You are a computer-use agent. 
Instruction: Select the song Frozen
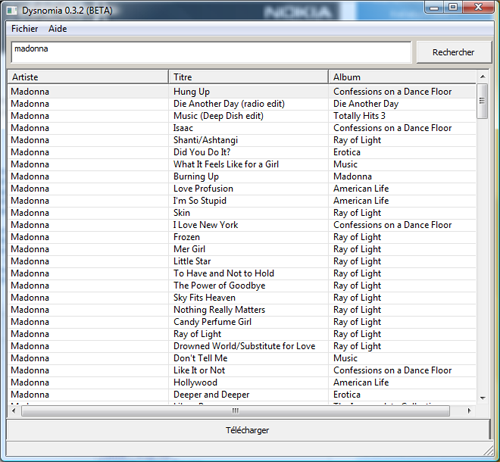tap(187, 237)
